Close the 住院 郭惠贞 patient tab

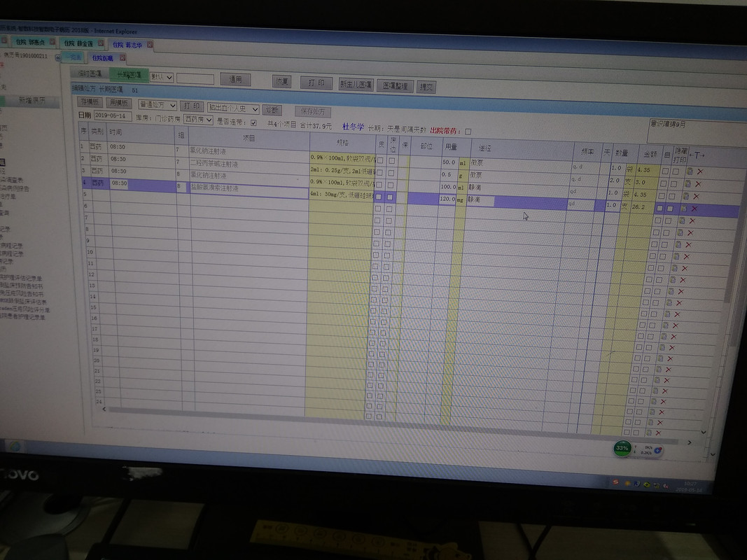[x=53, y=42]
